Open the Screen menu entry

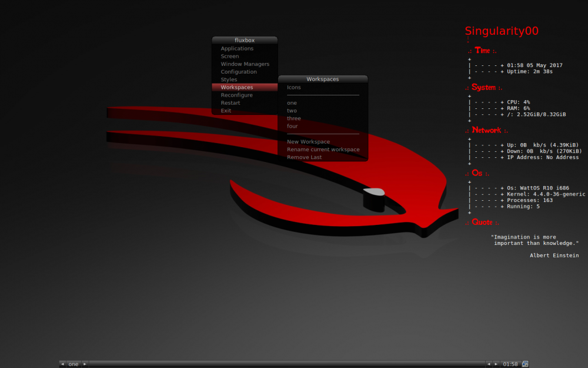click(245, 57)
